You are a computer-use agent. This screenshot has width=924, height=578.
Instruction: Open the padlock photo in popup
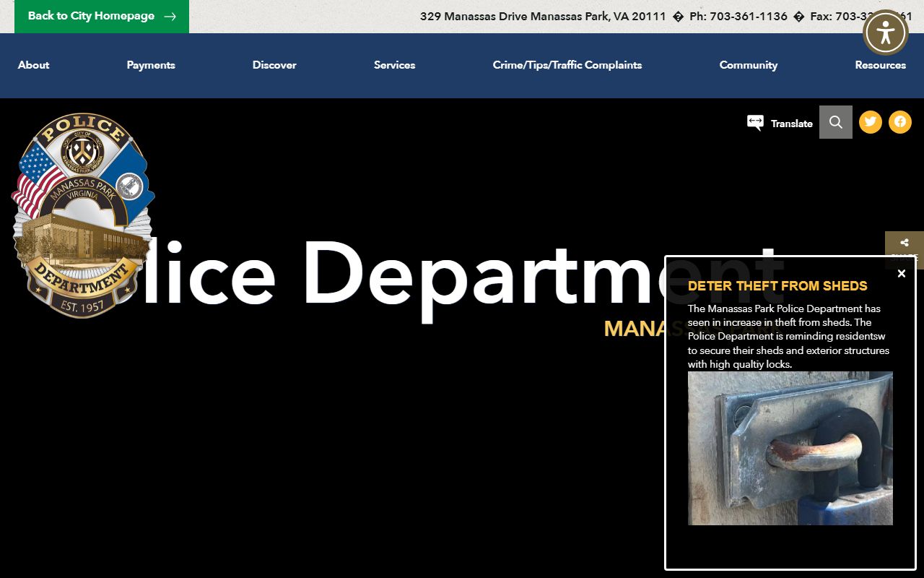(790, 448)
